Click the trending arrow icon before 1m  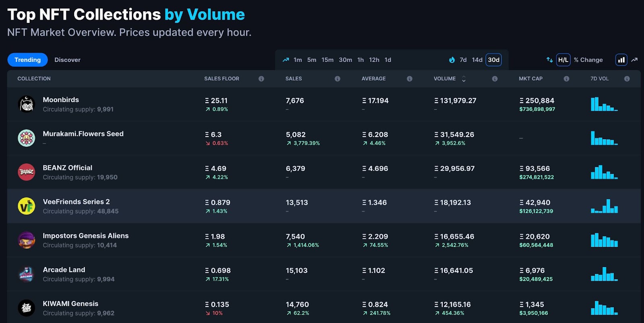pos(286,60)
